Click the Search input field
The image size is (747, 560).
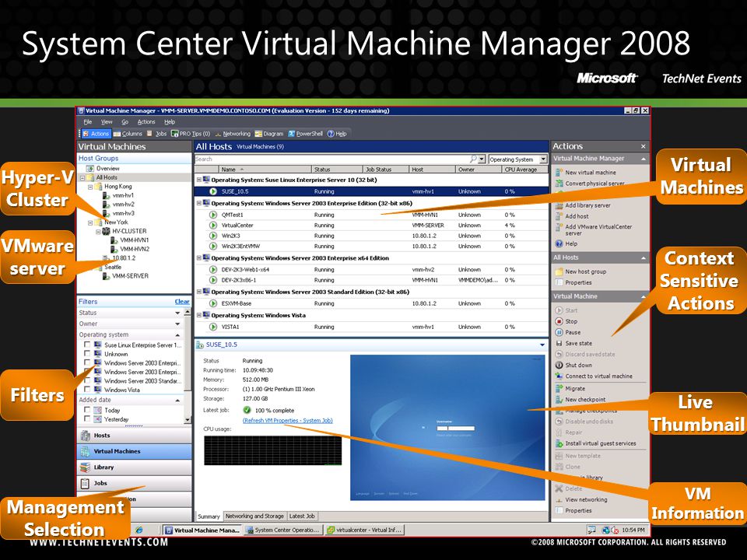pos(331,159)
